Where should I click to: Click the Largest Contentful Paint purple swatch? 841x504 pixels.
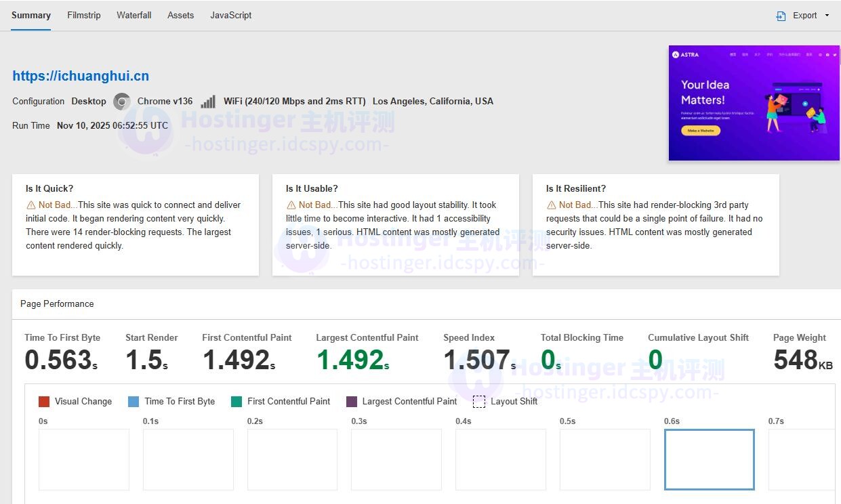click(352, 402)
